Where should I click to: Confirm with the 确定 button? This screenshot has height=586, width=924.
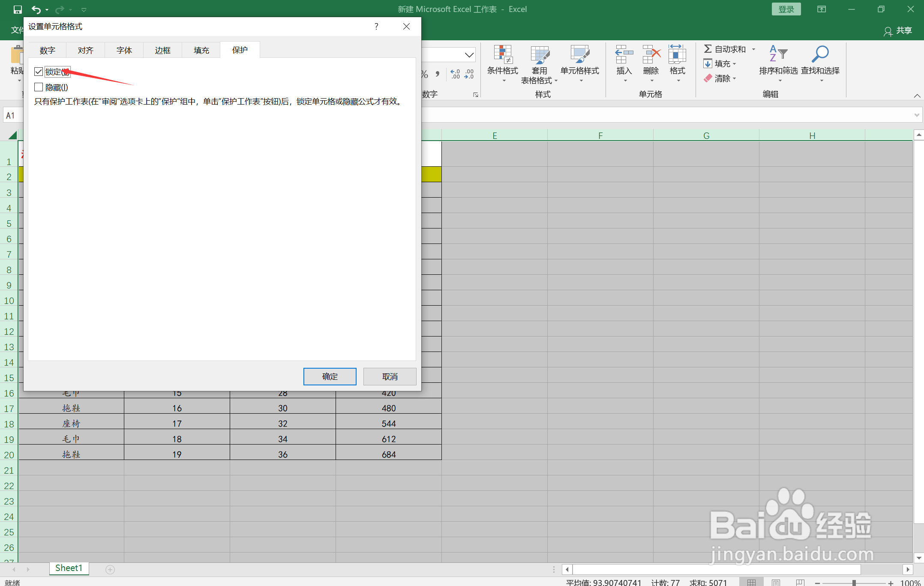coord(330,376)
